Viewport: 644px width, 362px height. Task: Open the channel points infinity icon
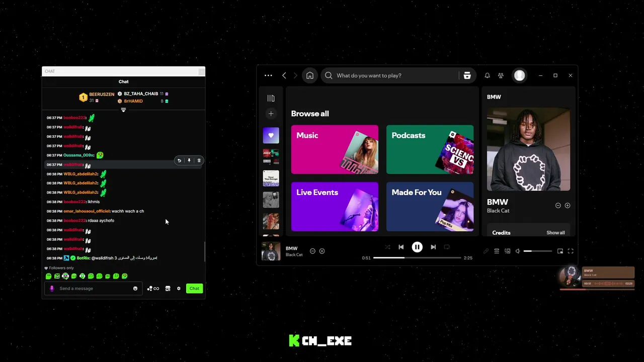pos(153,289)
